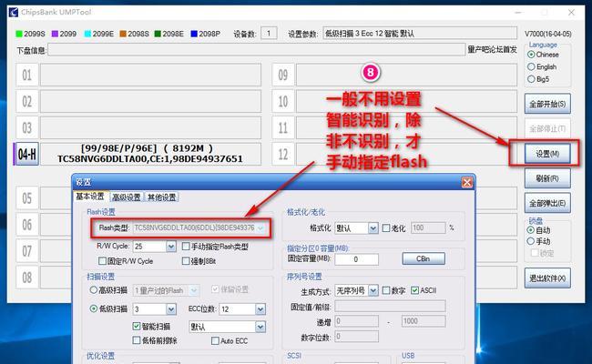This screenshot has width=592, height=364.
Task: Select port slot 10
Action: (282, 102)
